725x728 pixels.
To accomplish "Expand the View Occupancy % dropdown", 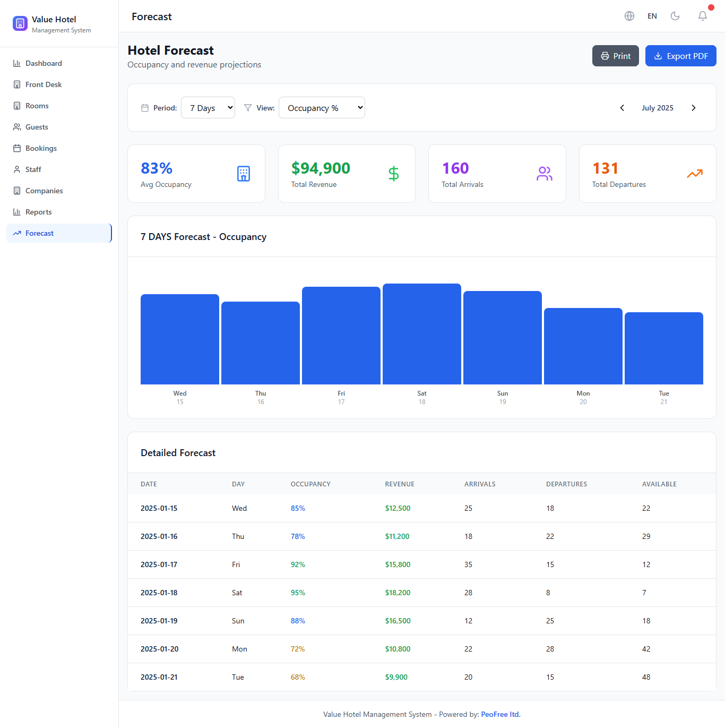I will tap(322, 108).
